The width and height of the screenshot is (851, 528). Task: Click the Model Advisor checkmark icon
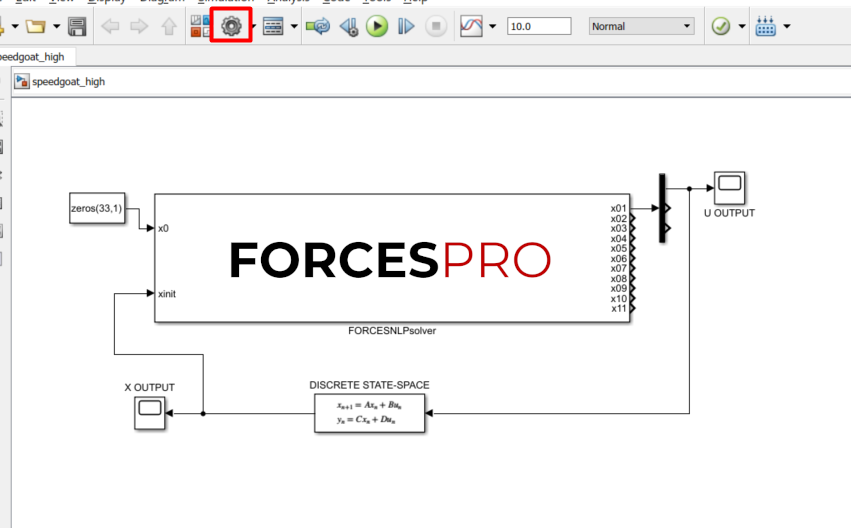click(x=720, y=27)
